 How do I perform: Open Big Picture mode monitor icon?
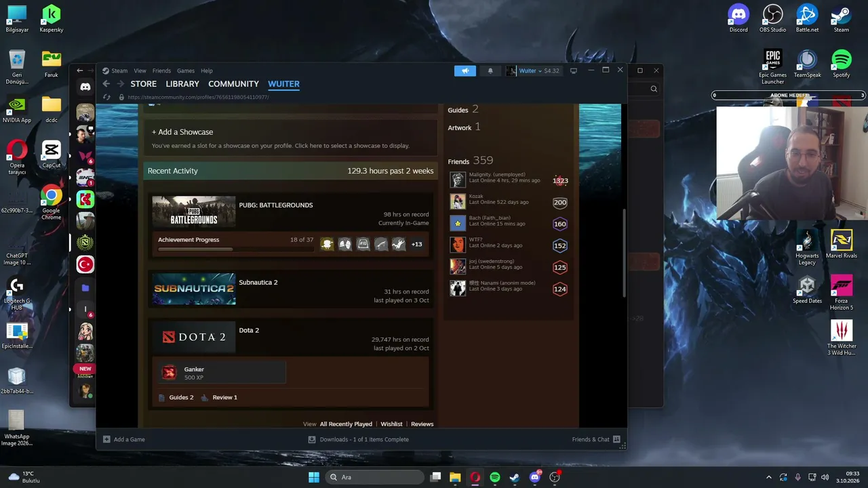click(574, 70)
